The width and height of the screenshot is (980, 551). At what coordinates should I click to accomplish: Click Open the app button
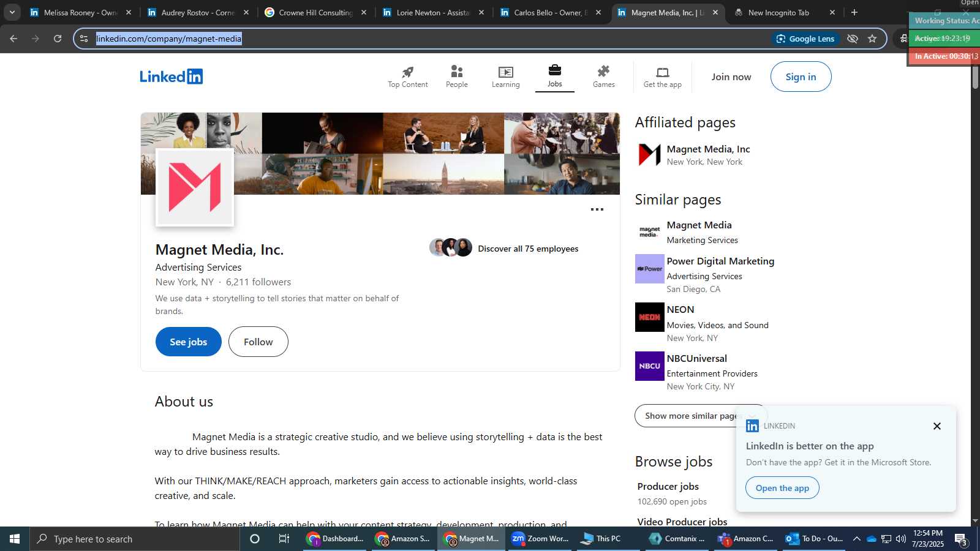782,488
